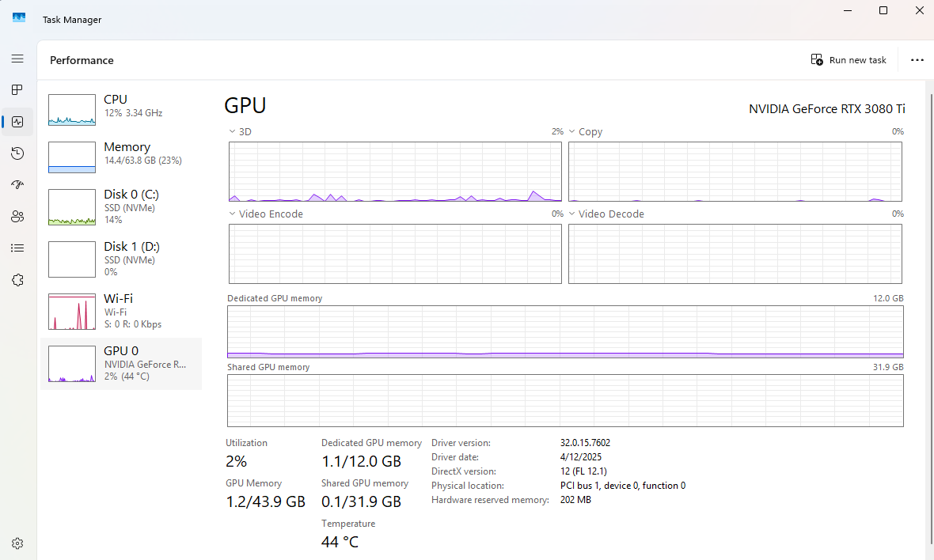The height and width of the screenshot is (560, 934).
Task: Click the 3D utilization graph
Action: [396, 172]
